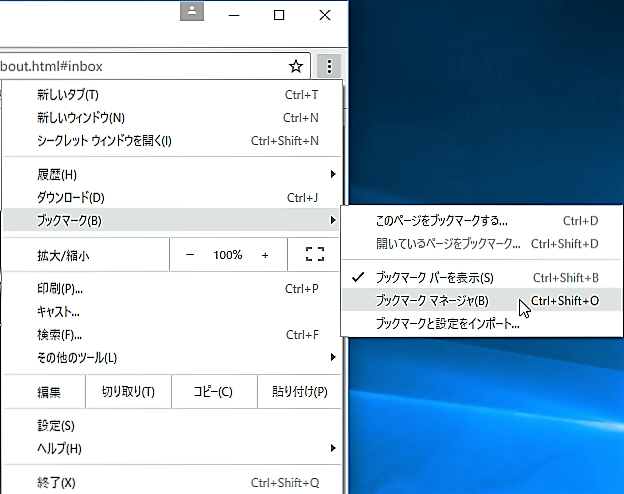The width and height of the screenshot is (624, 494).
Task: Minimize the Chrome window
Action: [x=234, y=15]
